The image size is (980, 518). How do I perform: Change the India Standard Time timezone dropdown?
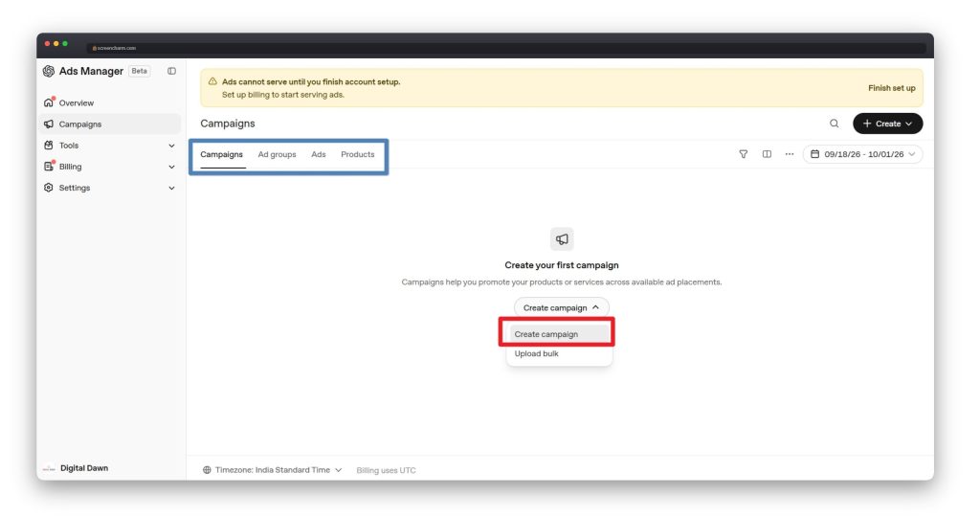(272, 470)
